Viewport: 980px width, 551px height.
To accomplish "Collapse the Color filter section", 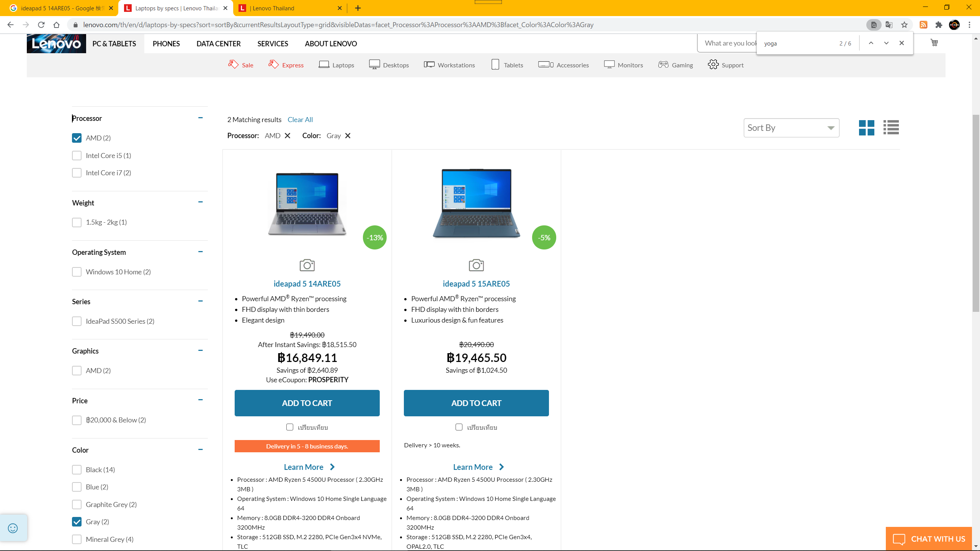I will tap(200, 450).
